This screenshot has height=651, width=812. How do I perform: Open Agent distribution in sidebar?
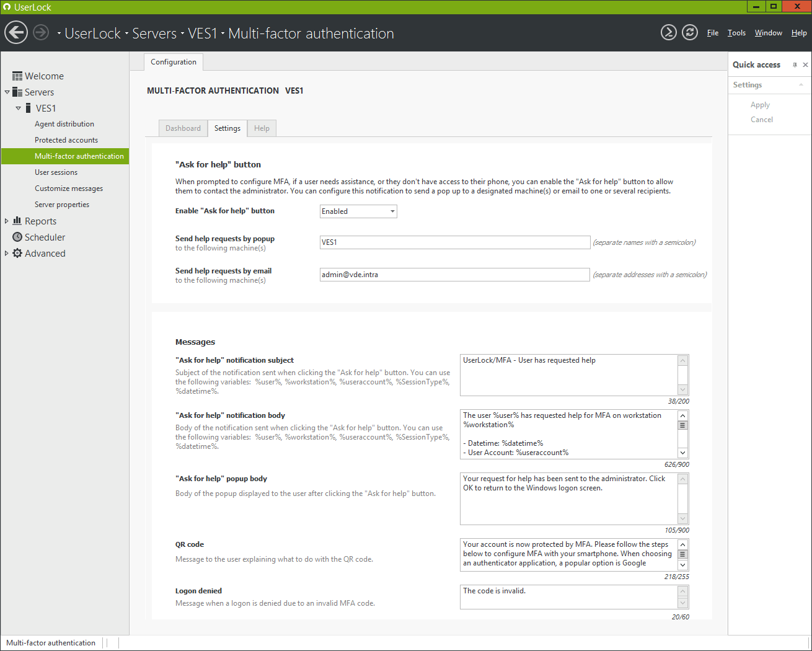pyautogui.click(x=64, y=124)
